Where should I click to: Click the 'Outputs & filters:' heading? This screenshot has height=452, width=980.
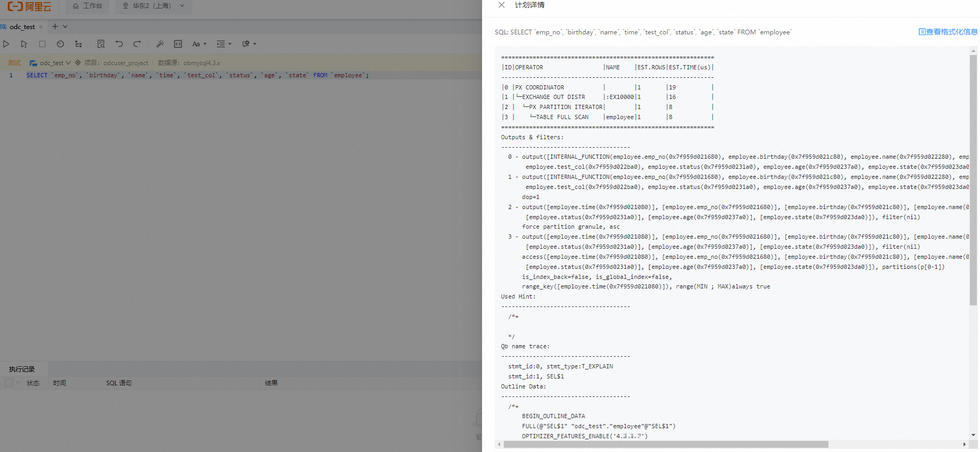[x=532, y=137]
